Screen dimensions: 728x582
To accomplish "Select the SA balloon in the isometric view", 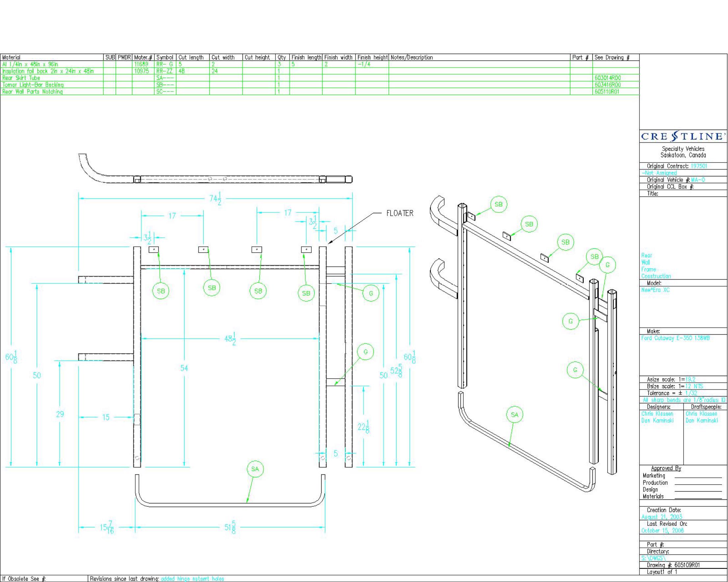I will [x=515, y=415].
